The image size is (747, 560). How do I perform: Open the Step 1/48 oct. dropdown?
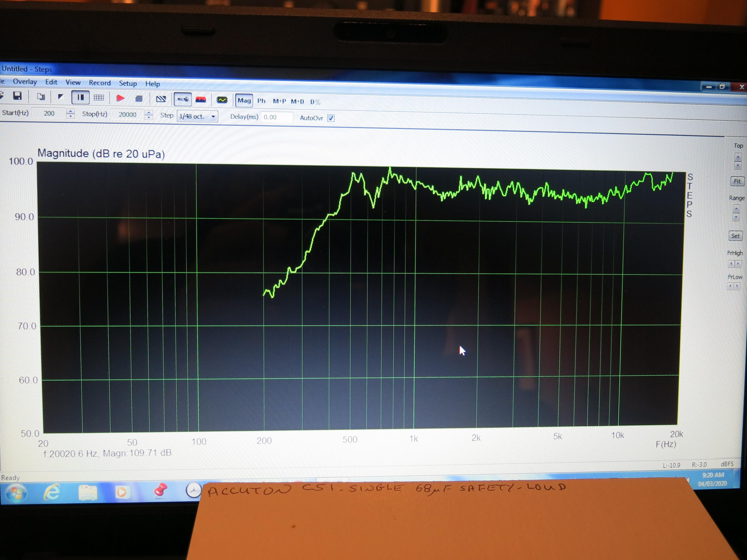click(x=198, y=116)
